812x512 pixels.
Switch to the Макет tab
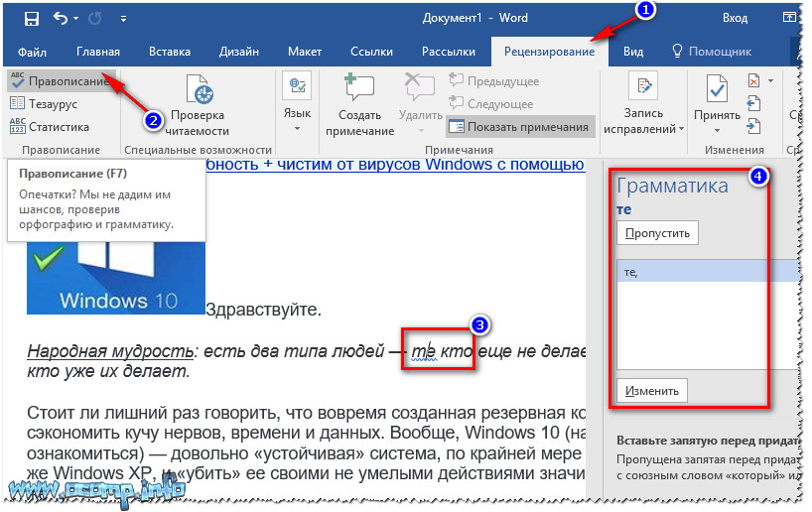click(305, 52)
